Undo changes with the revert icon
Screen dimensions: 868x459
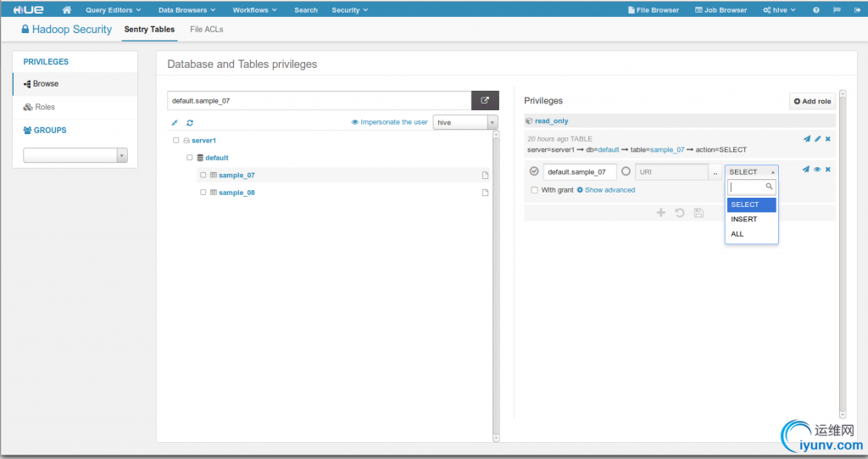[x=680, y=213]
